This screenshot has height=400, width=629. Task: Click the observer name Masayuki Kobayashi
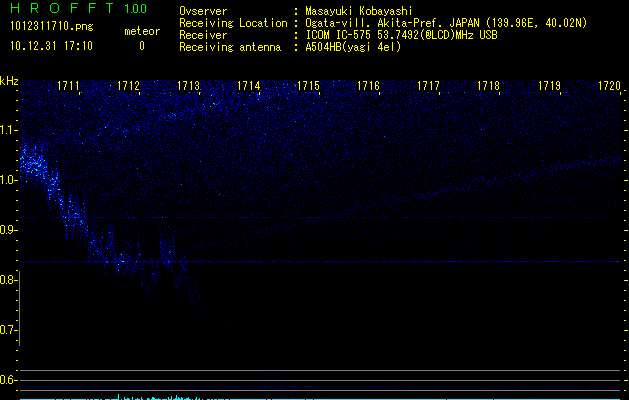tap(359, 11)
